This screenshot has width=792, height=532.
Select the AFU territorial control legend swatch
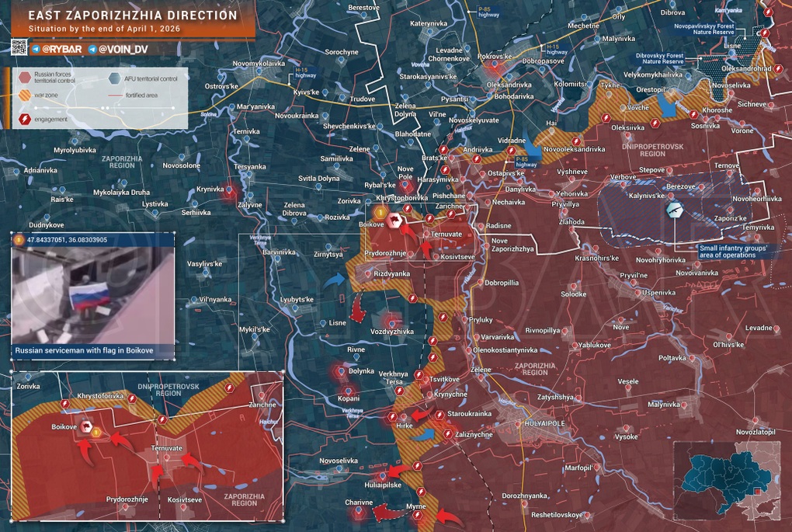[x=116, y=78]
